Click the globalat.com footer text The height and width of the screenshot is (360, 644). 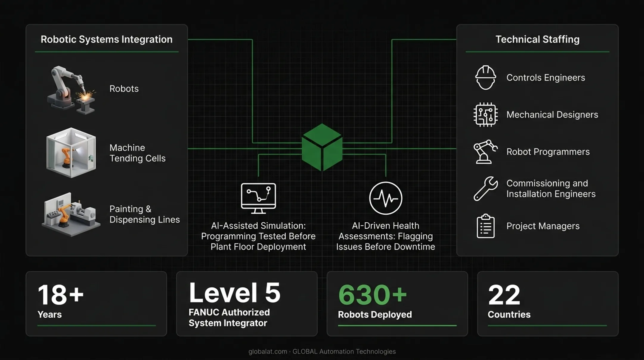coord(322,352)
